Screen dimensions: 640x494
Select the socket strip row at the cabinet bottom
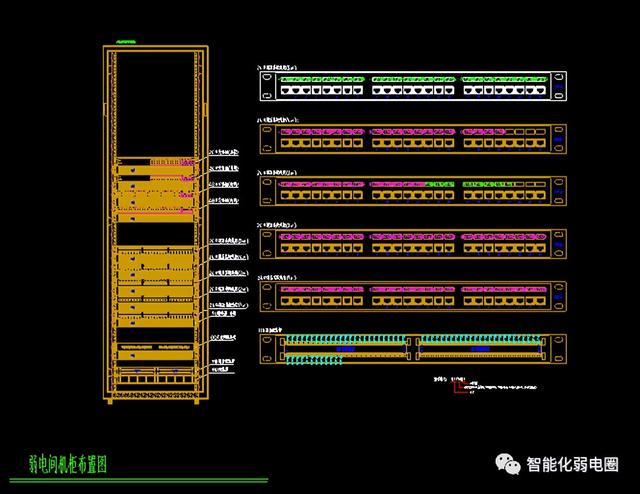tap(156, 379)
